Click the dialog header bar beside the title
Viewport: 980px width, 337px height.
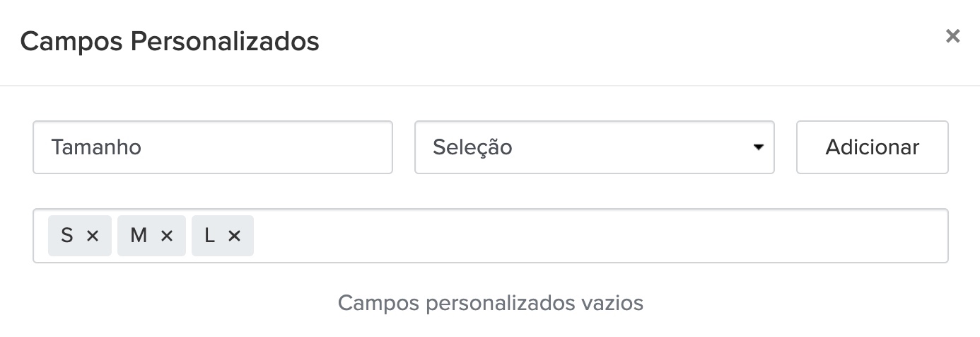click(601, 42)
